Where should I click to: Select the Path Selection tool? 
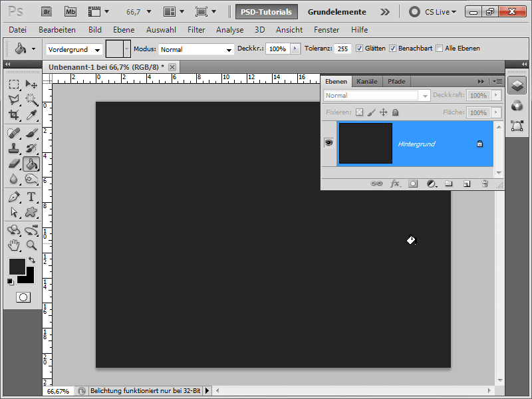[x=13, y=212]
